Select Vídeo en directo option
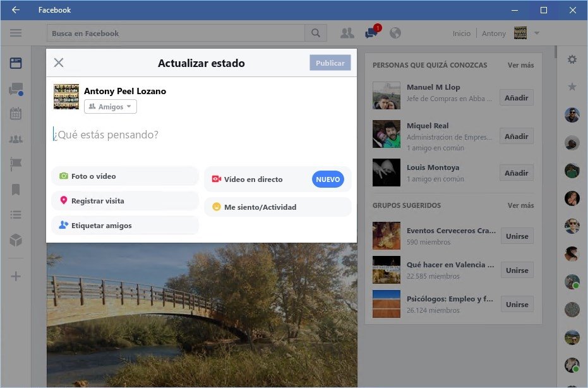The image size is (588, 388). point(277,179)
